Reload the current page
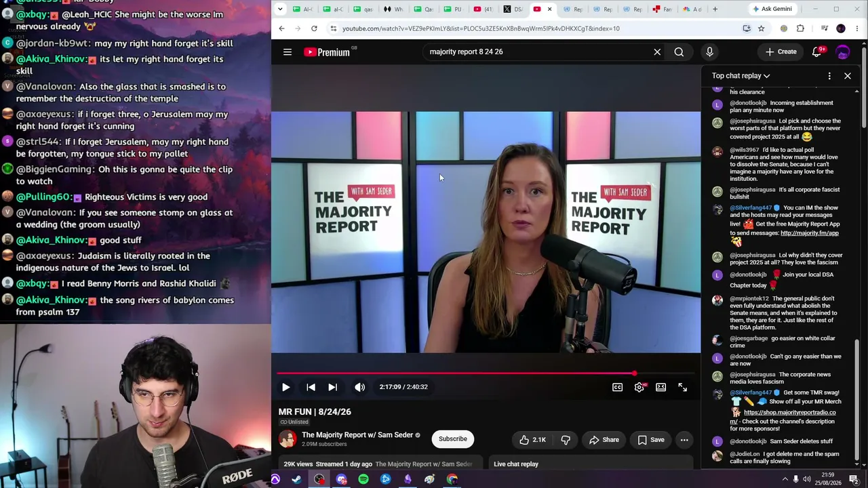 (314, 28)
